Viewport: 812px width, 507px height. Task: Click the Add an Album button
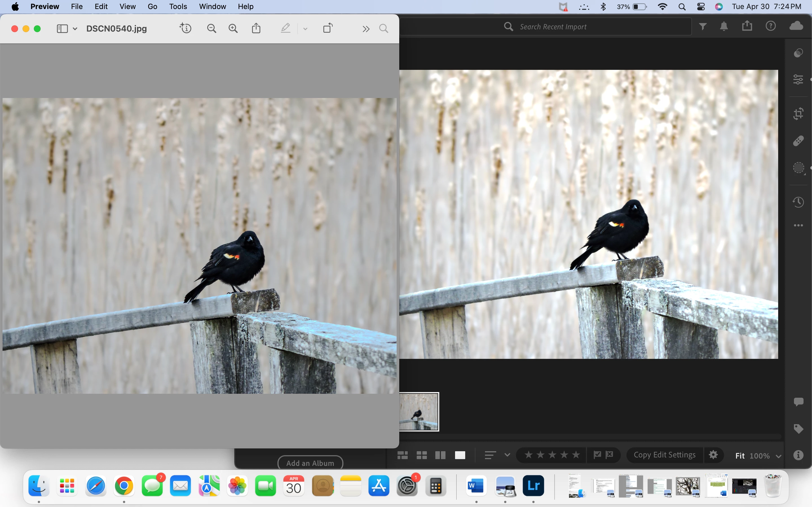click(x=310, y=463)
